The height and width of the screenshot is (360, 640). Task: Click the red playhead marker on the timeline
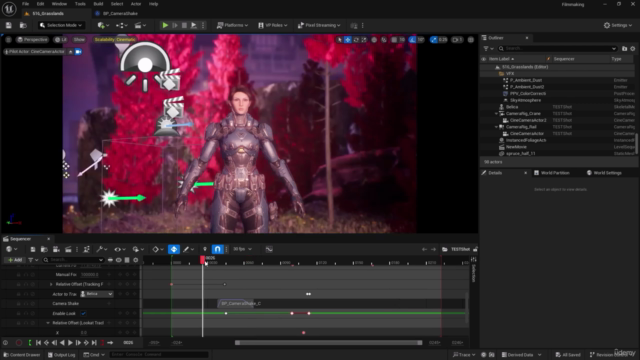click(202, 260)
